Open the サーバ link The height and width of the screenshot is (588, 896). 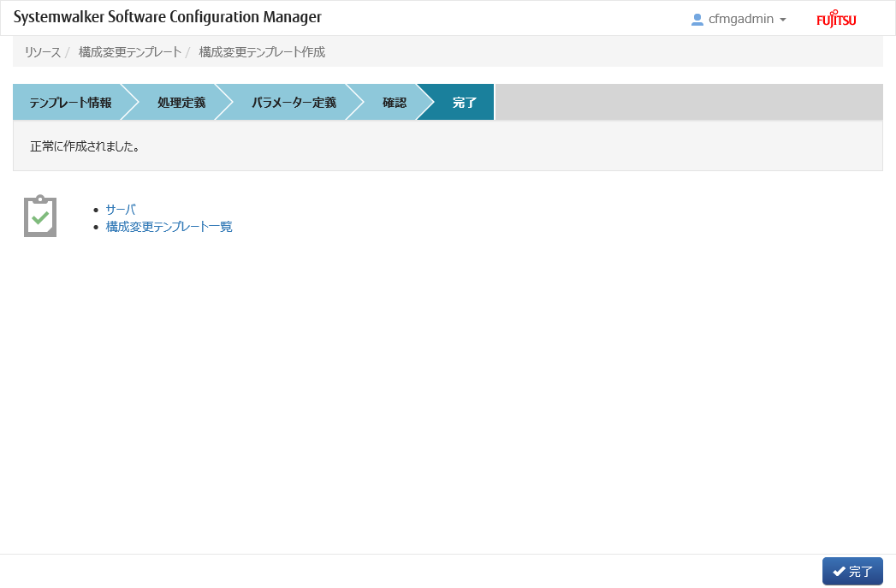(x=121, y=210)
